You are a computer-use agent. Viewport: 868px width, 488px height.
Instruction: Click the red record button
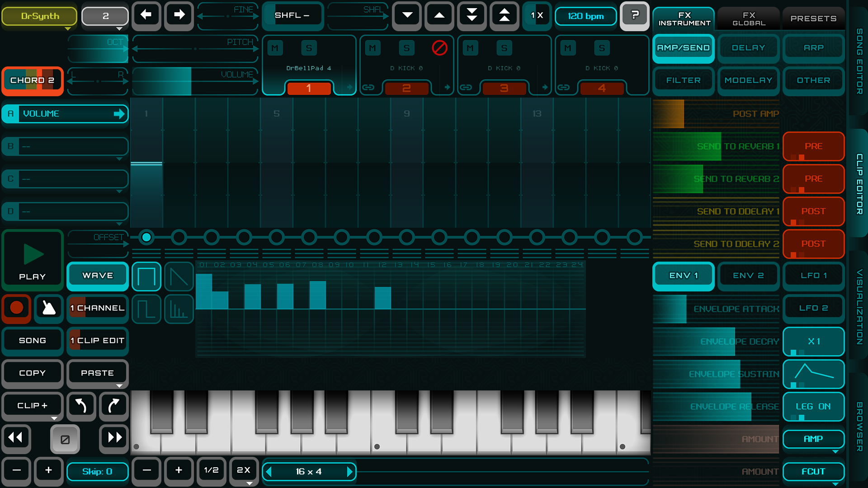pos(17,308)
